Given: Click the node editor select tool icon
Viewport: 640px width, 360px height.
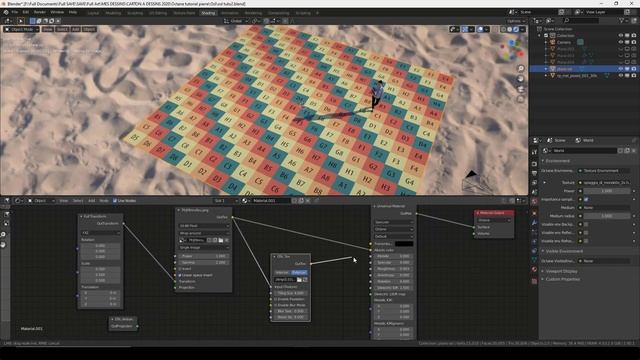Looking at the screenshot, I should pos(6,214).
